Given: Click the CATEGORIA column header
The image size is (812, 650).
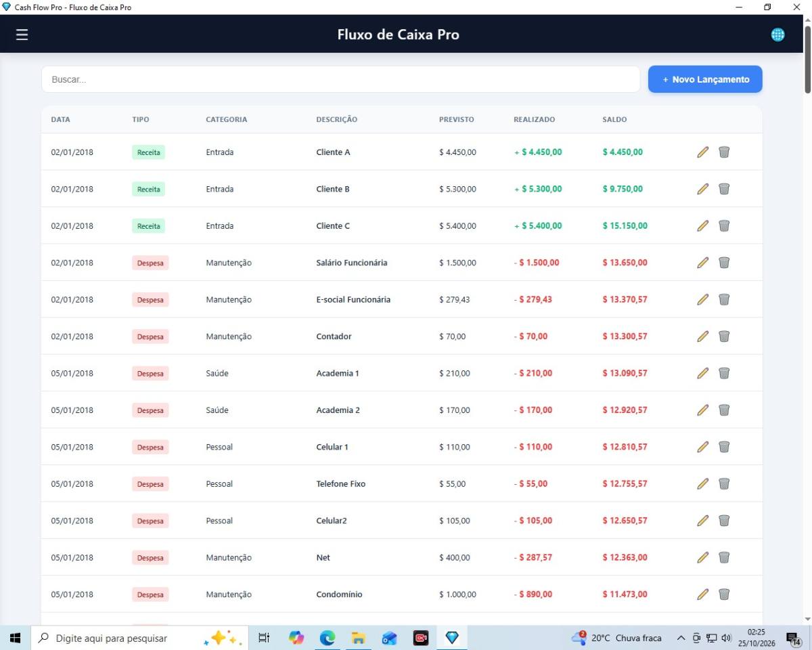Looking at the screenshot, I should coord(227,119).
